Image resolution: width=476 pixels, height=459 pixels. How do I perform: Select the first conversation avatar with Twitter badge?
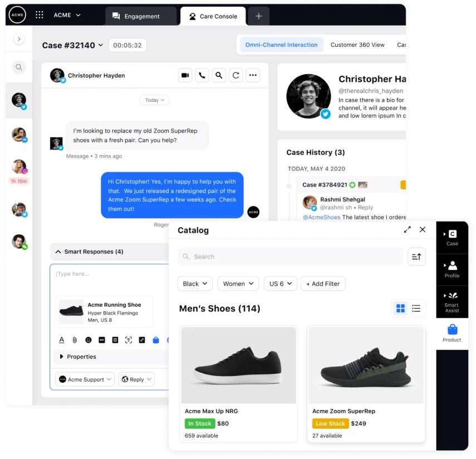[x=19, y=100]
